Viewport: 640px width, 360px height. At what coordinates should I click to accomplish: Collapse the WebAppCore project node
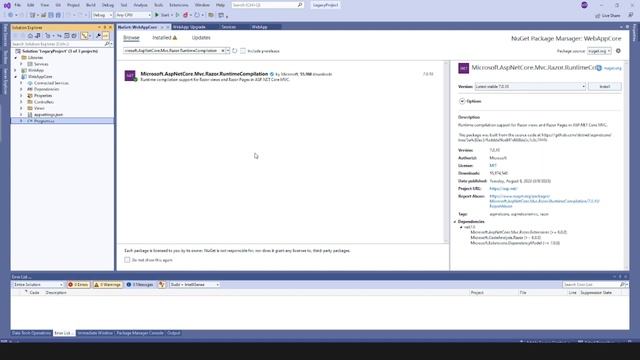pos(16,77)
